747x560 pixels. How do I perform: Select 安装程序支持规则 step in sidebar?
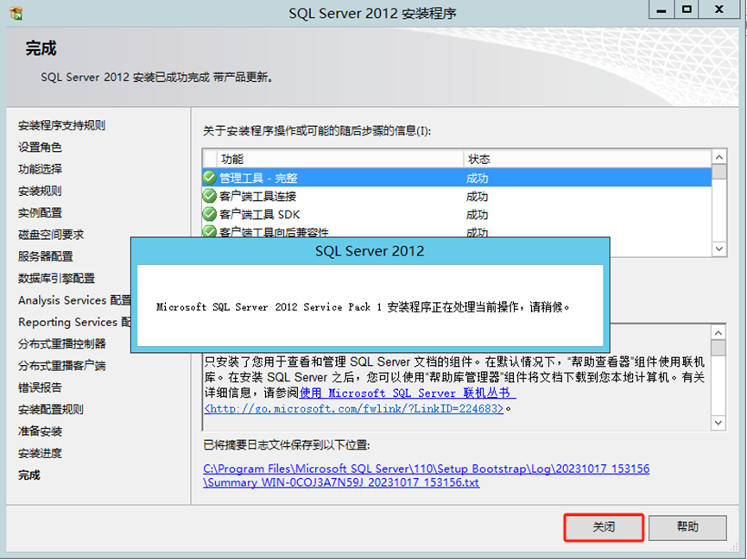[62, 126]
